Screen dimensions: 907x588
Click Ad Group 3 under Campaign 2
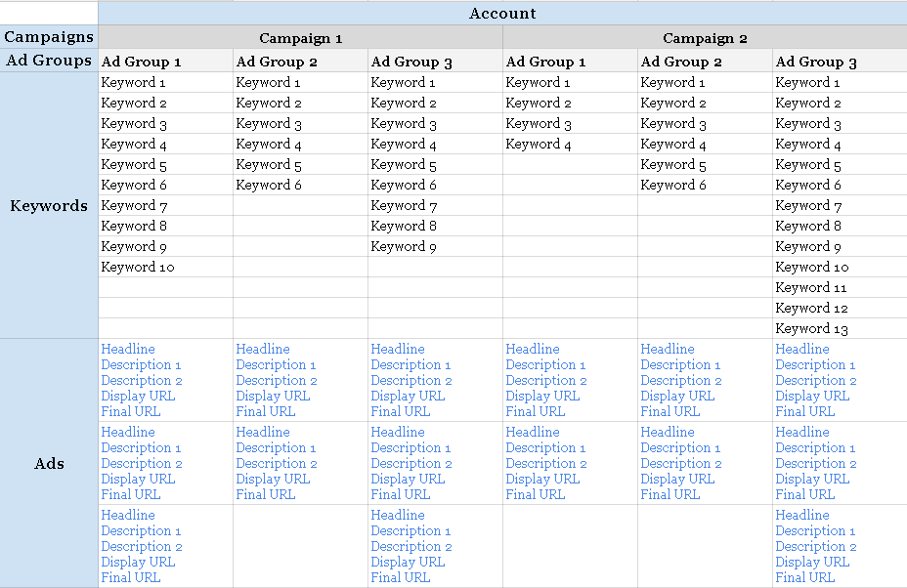(x=816, y=62)
